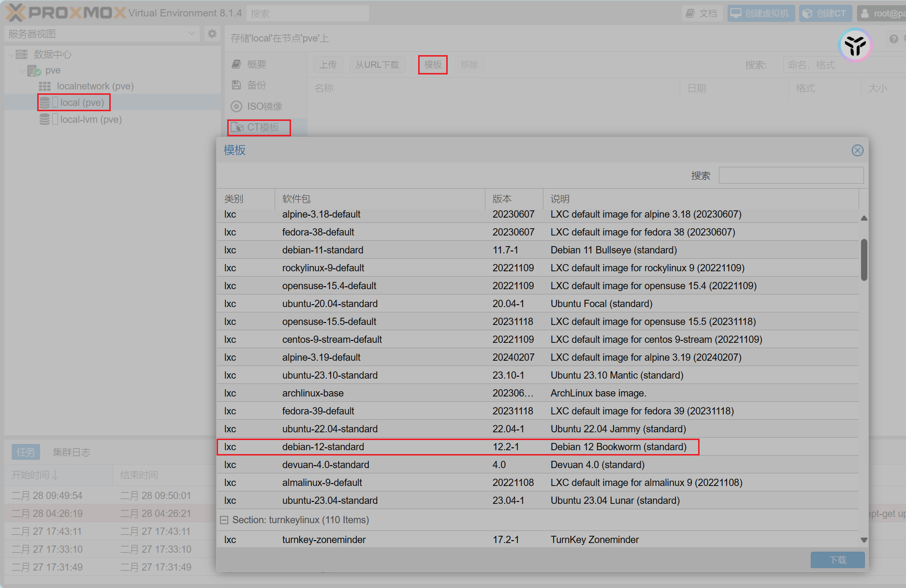
Task: Select task started 28 09:49:54
Action: [110, 496]
